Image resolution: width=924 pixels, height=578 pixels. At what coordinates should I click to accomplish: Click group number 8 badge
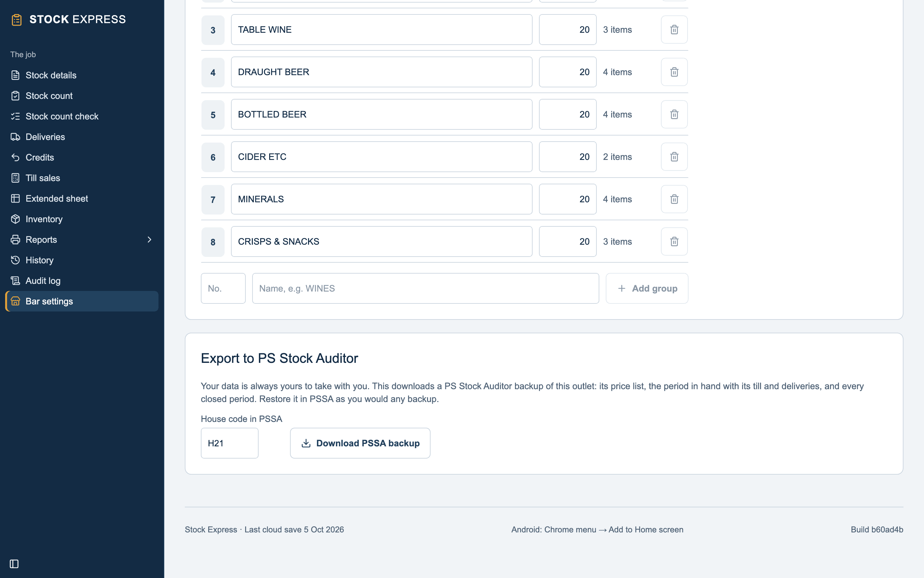point(213,241)
